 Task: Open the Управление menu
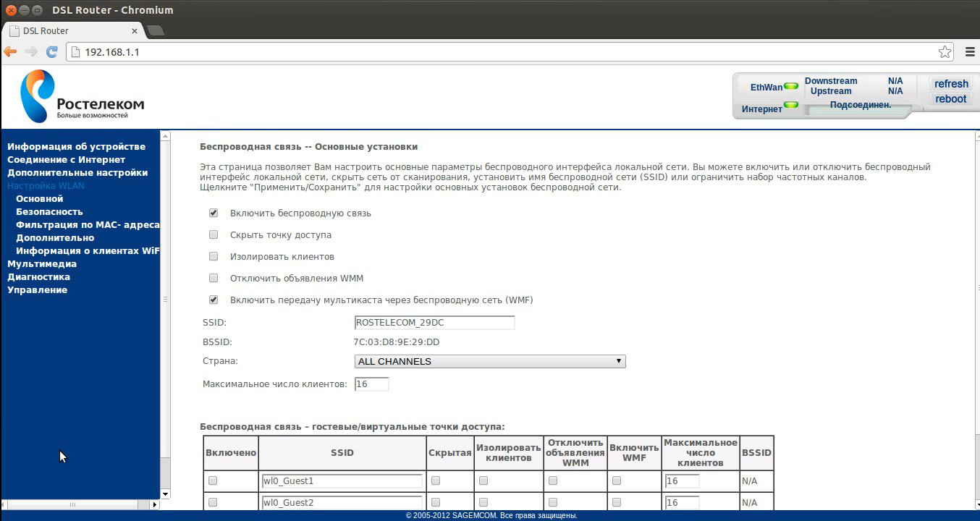(37, 289)
